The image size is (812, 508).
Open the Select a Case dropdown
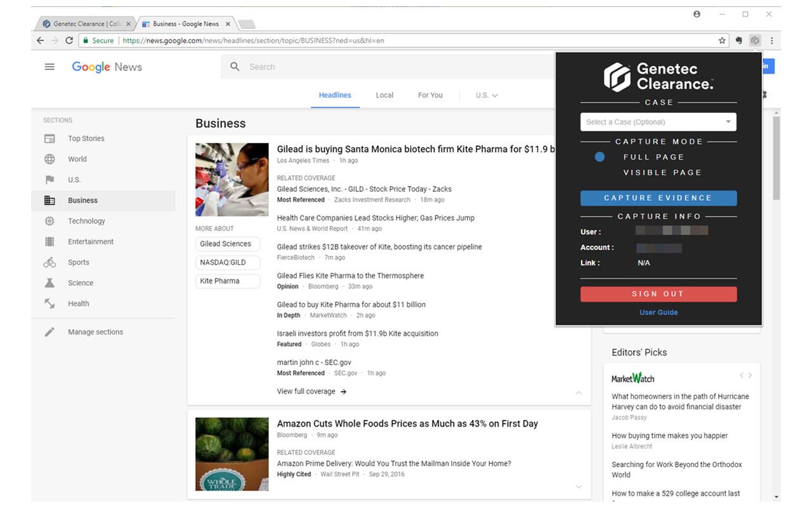[x=658, y=122]
